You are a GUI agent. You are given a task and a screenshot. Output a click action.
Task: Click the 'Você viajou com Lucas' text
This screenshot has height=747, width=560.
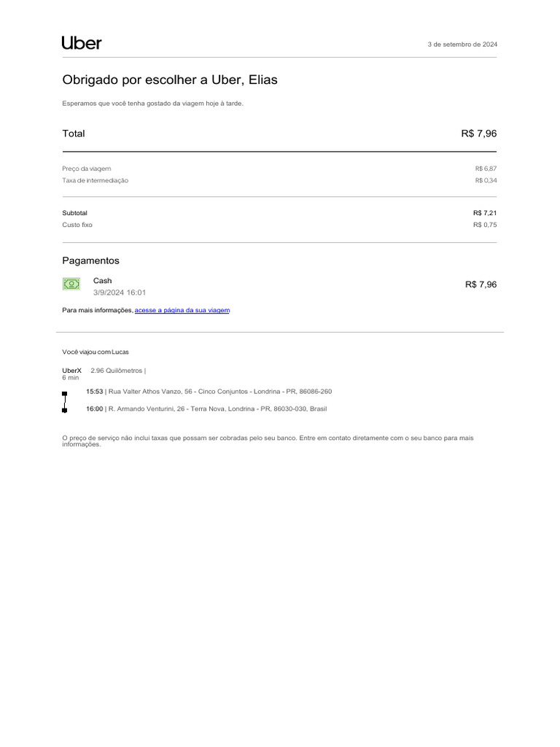point(96,352)
